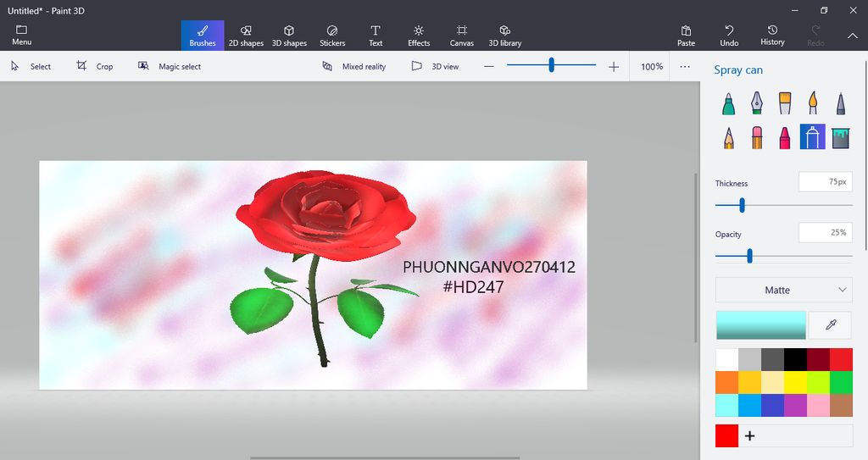The height and width of the screenshot is (460, 868).
Task: Collapse the ribbon with the chevron
Action: tap(852, 36)
